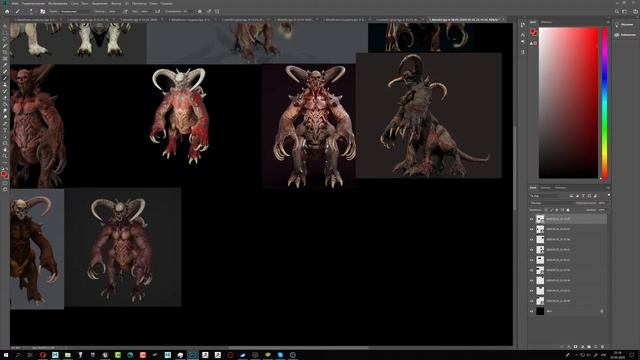
Task: Switch to the Образцы (Swatches) tab
Action: click(547, 22)
